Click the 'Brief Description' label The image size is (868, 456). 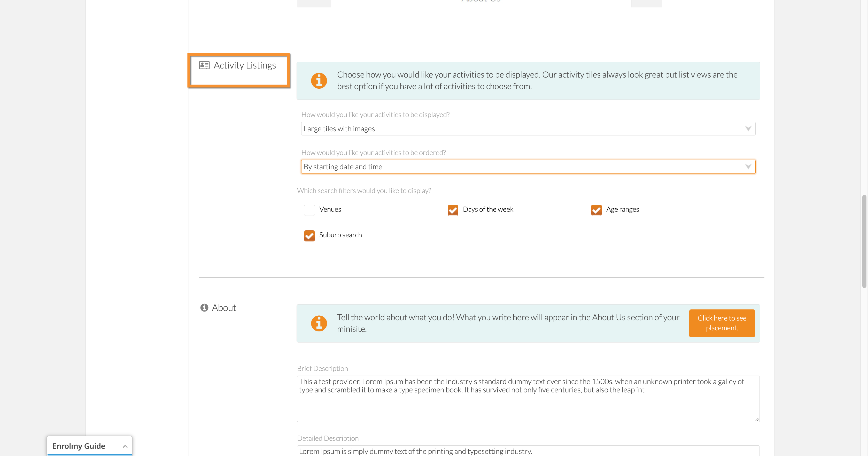(x=322, y=368)
